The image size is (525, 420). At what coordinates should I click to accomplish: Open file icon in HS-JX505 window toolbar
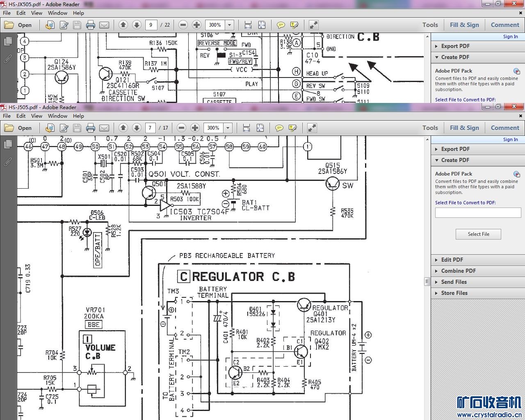[9, 25]
